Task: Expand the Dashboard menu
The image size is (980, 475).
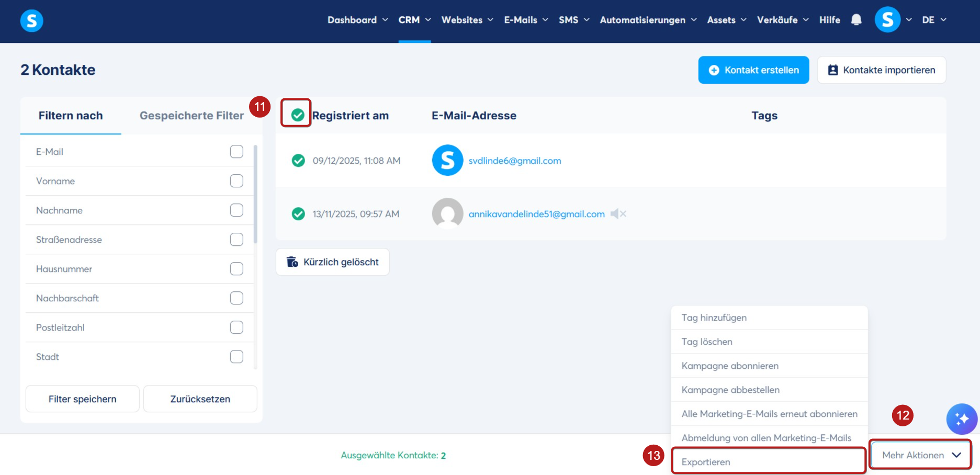Action: [x=358, y=20]
